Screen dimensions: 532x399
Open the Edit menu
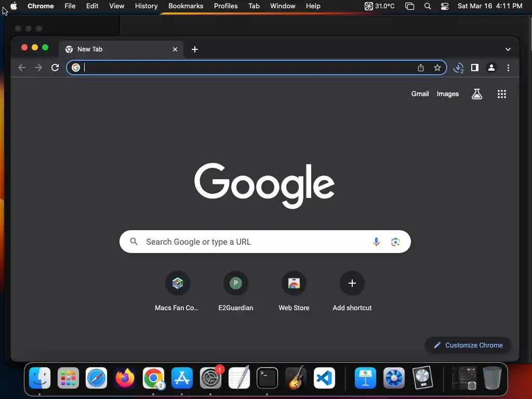click(92, 6)
